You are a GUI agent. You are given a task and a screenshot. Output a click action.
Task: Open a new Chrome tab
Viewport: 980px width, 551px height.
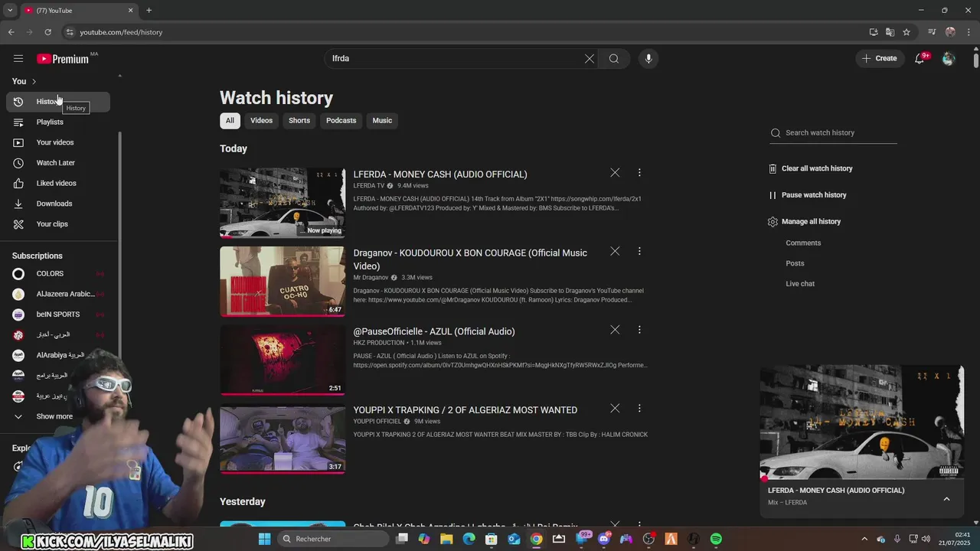[x=149, y=11]
